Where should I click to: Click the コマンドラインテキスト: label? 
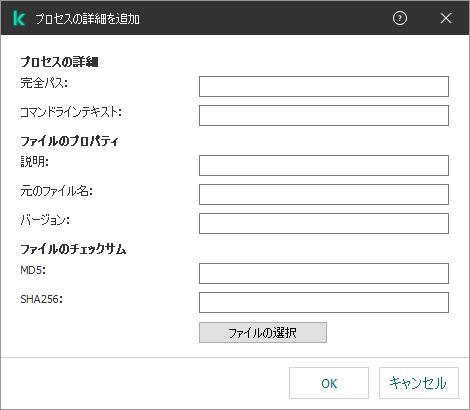click(x=71, y=112)
